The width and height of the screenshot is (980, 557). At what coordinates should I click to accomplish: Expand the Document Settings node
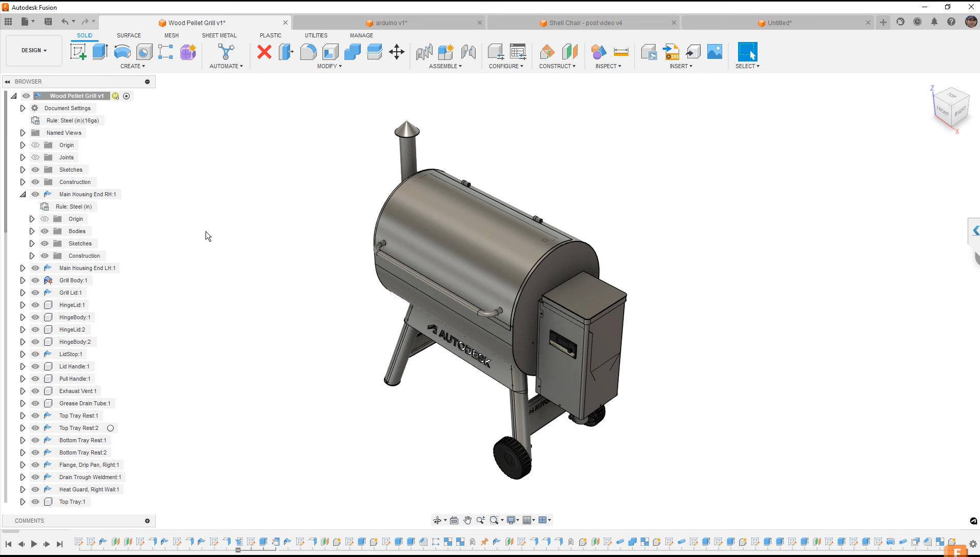(23, 108)
